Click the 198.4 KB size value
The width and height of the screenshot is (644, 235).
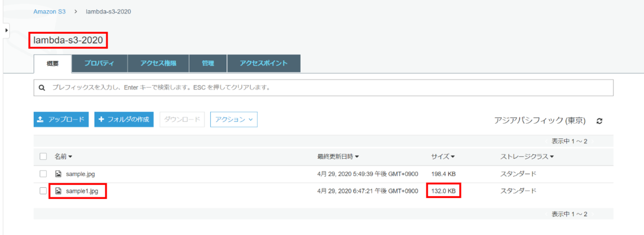coord(444,174)
